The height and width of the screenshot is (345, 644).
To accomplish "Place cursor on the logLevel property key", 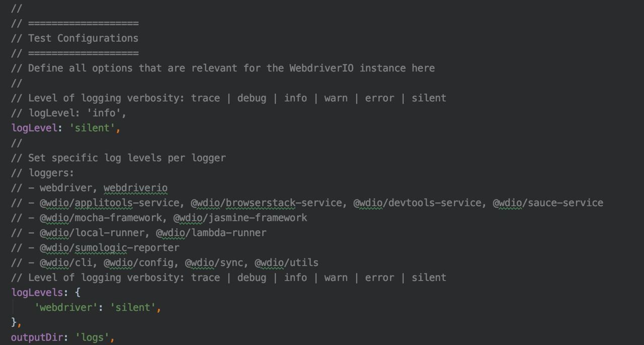I will (x=34, y=128).
